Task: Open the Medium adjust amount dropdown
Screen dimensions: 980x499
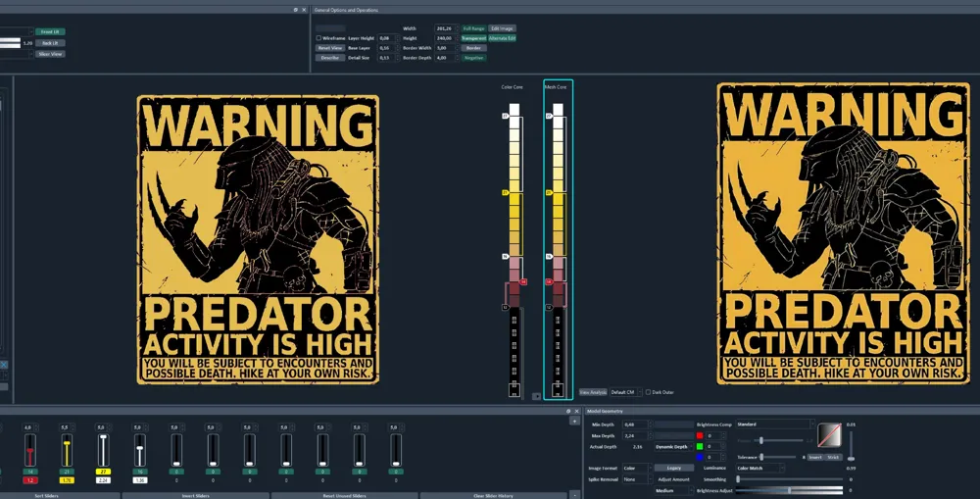Action: (674, 491)
